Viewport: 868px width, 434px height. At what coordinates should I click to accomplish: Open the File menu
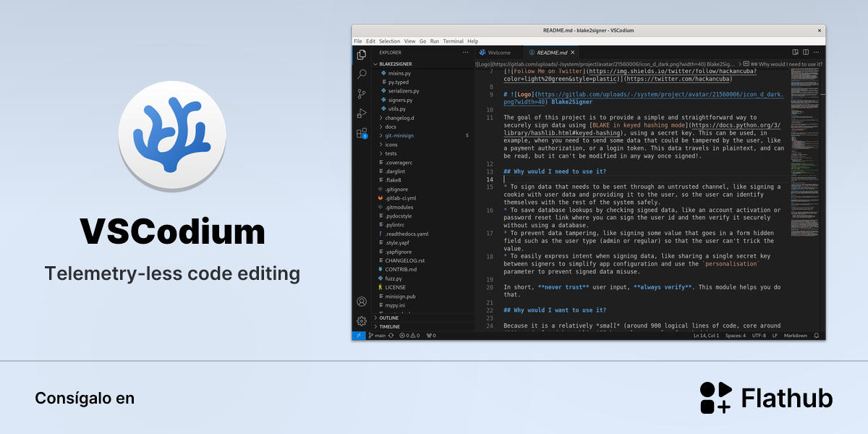[x=357, y=41]
